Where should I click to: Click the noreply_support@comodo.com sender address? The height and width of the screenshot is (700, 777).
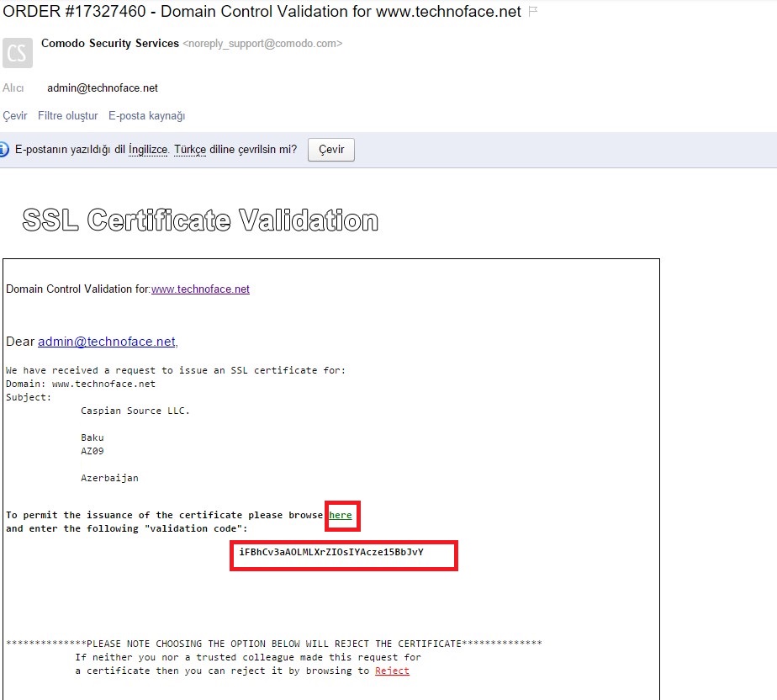[x=262, y=44]
